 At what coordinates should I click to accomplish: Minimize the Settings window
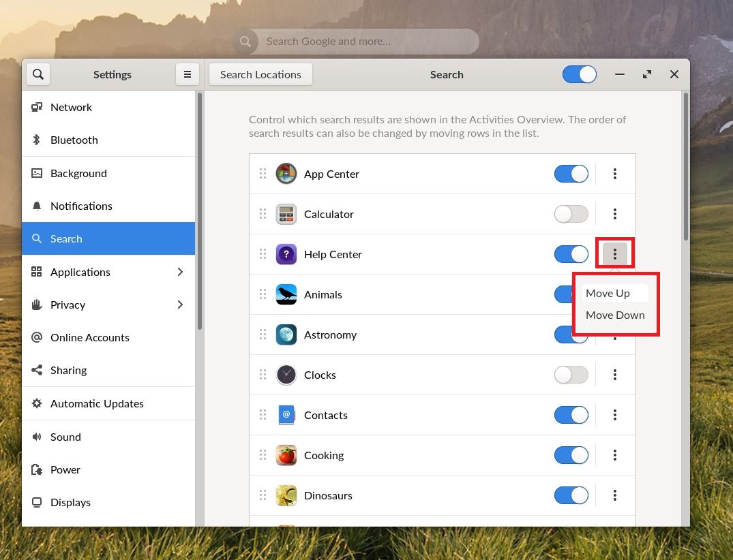click(620, 74)
